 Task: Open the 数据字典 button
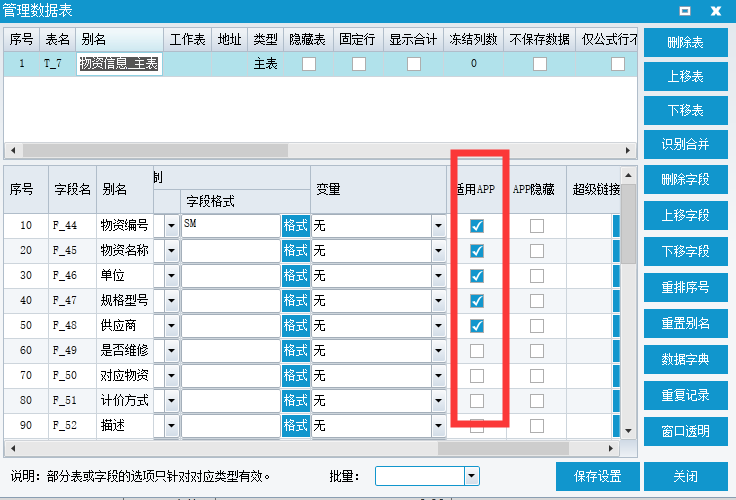(685, 359)
